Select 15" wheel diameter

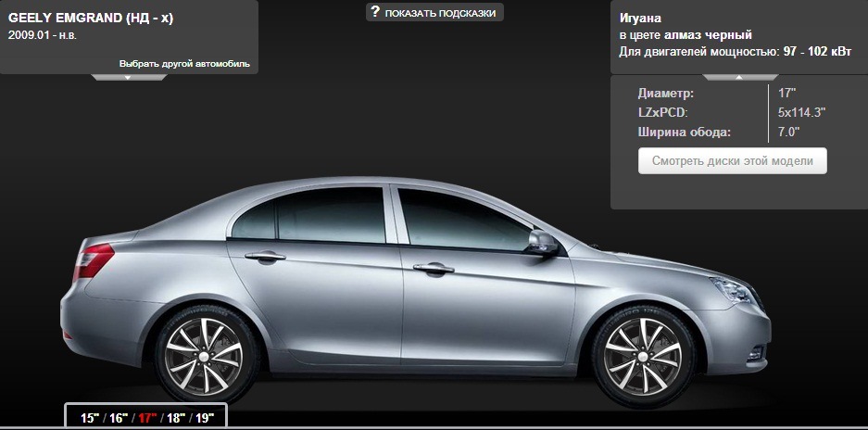point(90,418)
